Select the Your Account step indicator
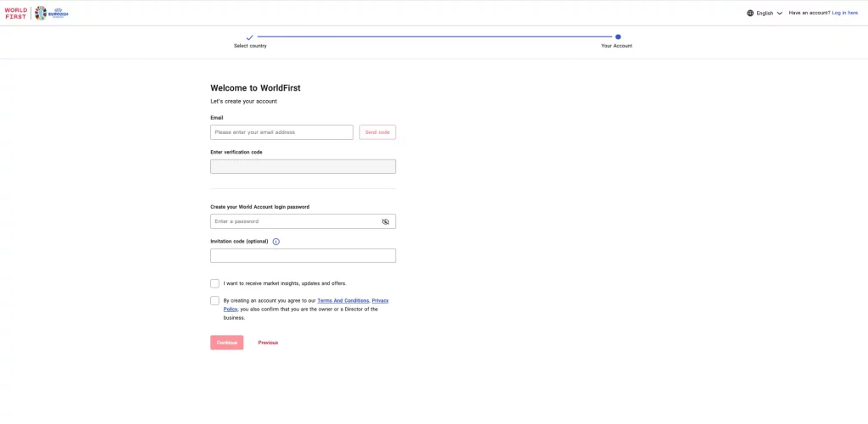The width and height of the screenshot is (868, 424). pos(617,41)
